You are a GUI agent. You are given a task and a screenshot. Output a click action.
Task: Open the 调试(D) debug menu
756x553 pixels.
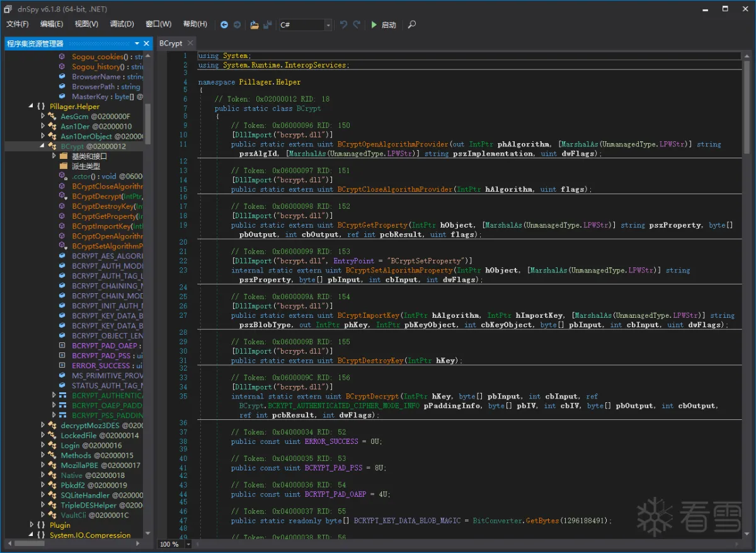pos(122,25)
